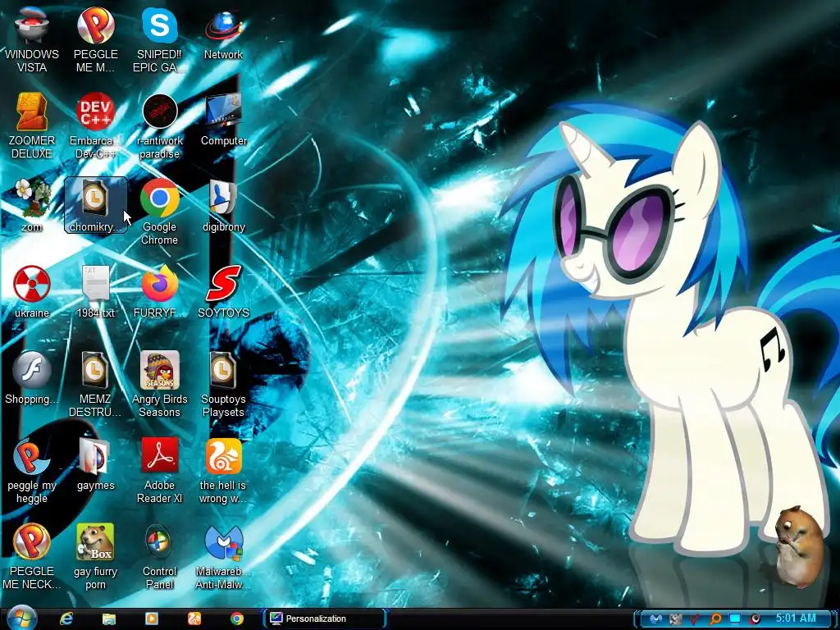Open the Malwarebytes tray icon
The height and width of the screenshot is (630, 840).
656,619
